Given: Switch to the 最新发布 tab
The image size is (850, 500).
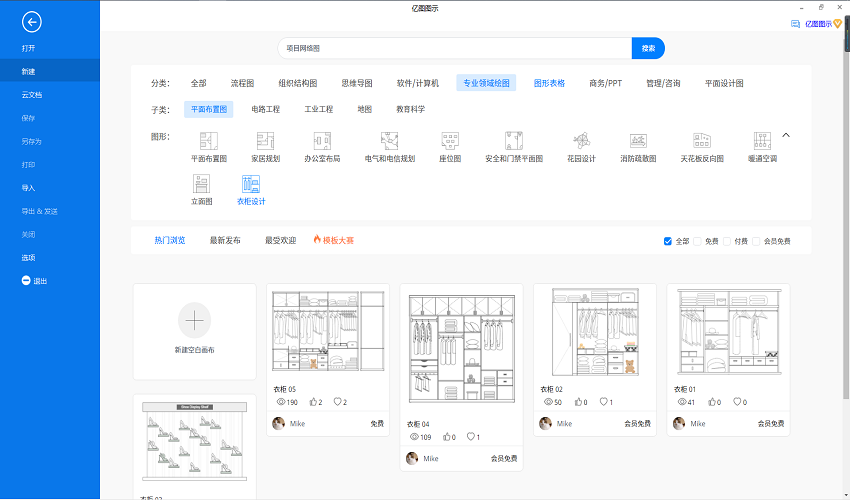Looking at the screenshot, I should 225,240.
